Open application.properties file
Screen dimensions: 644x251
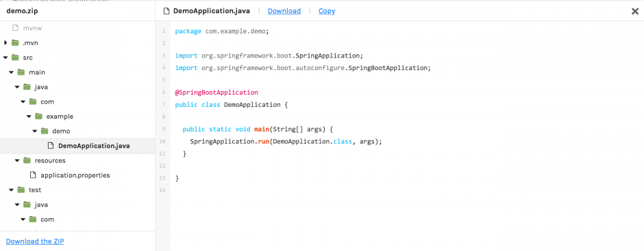pos(75,175)
